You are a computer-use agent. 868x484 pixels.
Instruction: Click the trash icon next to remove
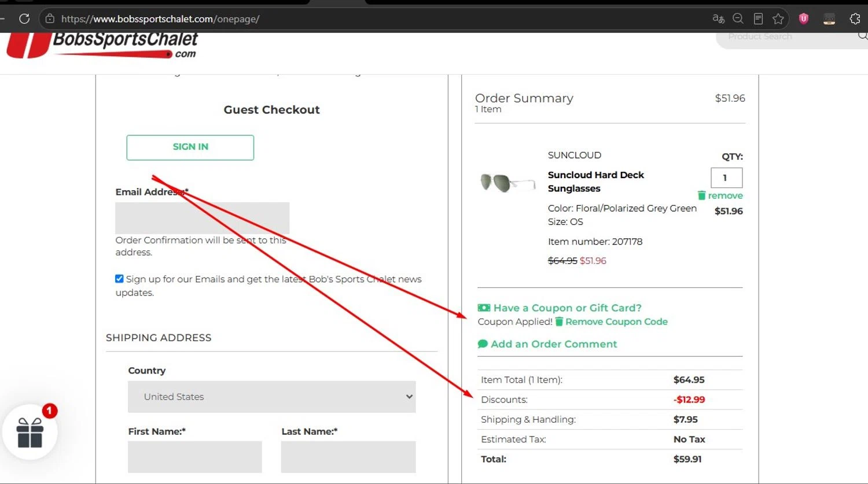point(701,195)
